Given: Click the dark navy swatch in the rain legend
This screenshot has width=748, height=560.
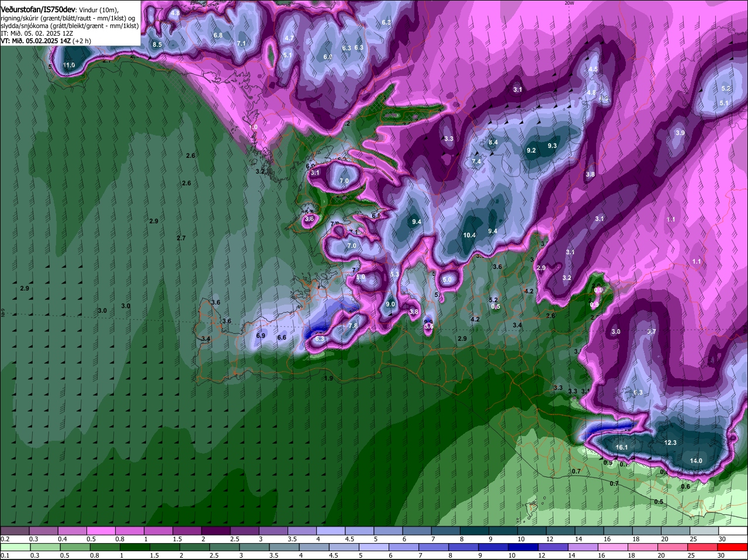Looking at the screenshot, I should [523, 547].
